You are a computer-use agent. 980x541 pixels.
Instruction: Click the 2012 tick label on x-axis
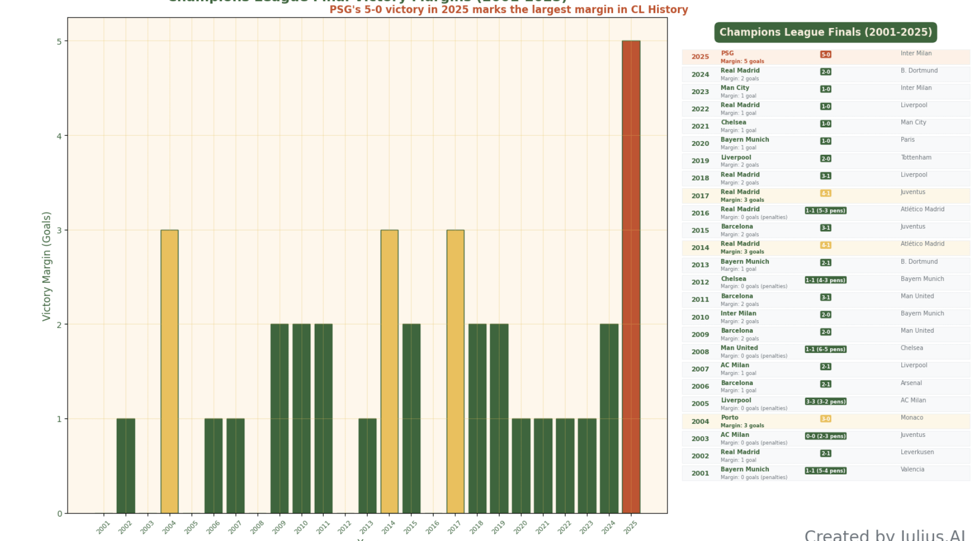coord(344,527)
